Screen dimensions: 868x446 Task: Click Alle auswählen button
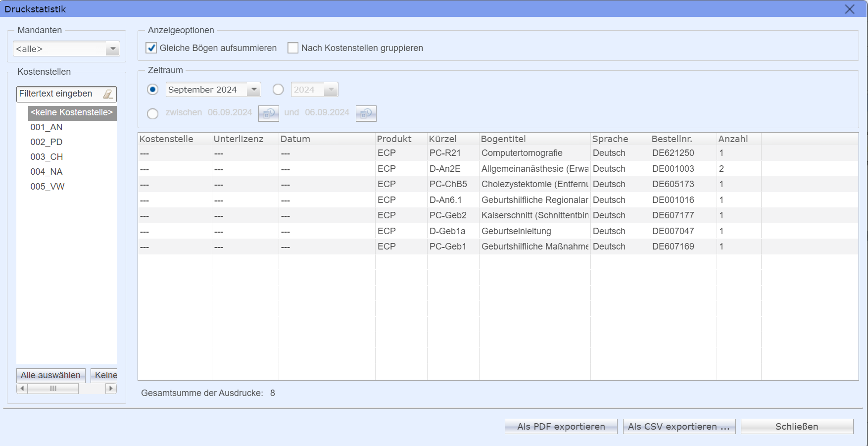coord(51,375)
